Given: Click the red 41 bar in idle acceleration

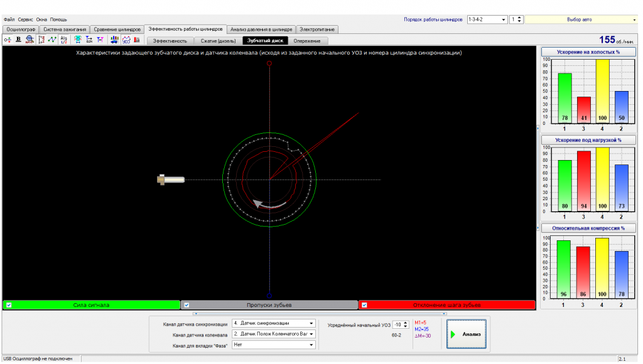Looking at the screenshot, I should pos(584,110).
